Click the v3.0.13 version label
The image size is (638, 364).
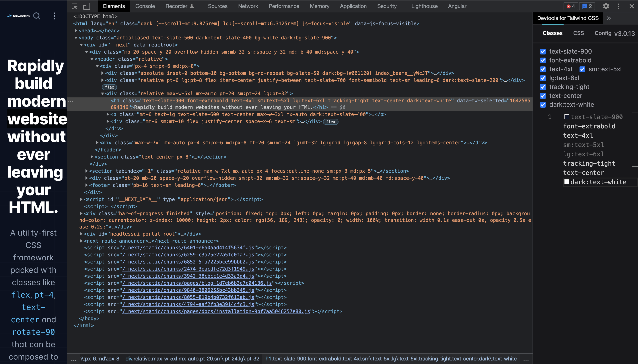624,34
